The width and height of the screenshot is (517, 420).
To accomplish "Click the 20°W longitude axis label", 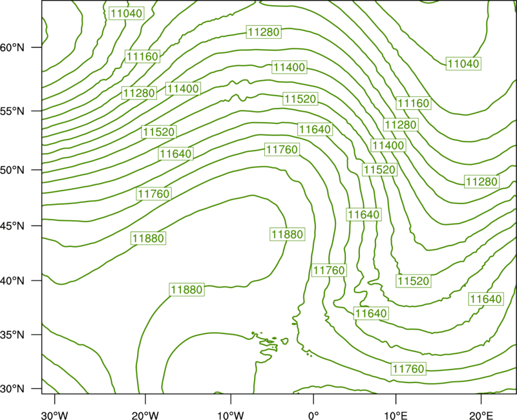I will [x=145, y=415].
